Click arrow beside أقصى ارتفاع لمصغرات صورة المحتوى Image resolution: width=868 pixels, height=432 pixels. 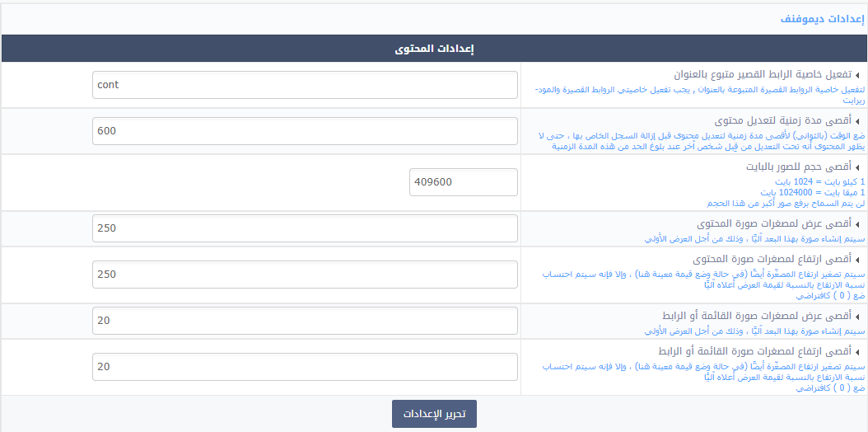[x=857, y=261]
